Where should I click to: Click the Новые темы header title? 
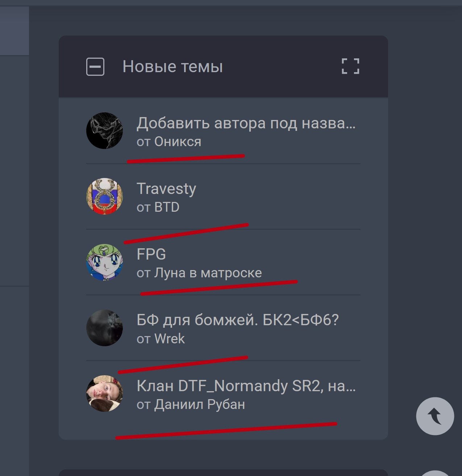coord(172,67)
